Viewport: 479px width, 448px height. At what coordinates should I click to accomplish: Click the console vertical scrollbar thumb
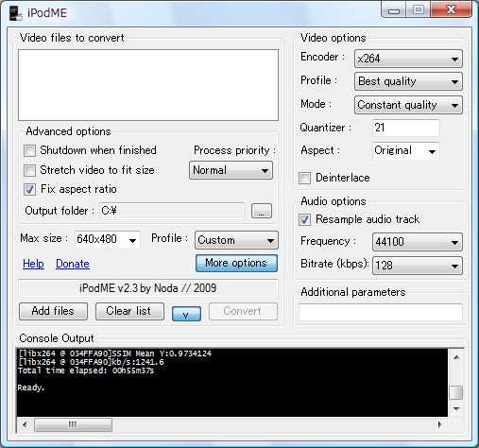tap(456, 393)
